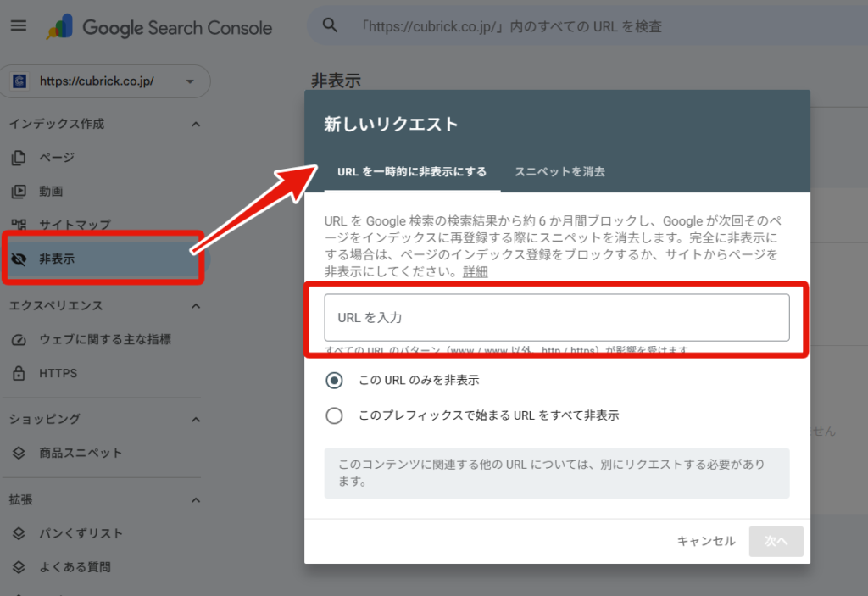The height and width of the screenshot is (596, 868).
Task: Click the 商品スニペット layers icon
Action: coord(19,453)
